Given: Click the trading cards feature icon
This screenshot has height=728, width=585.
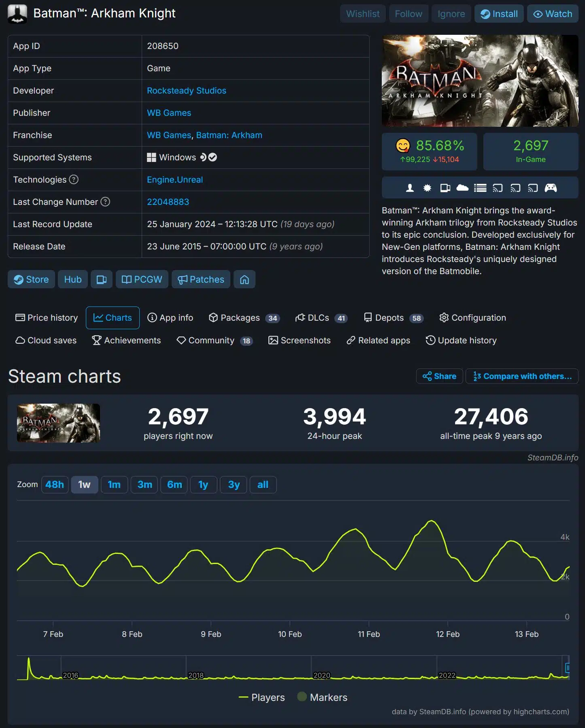Looking at the screenshot, I should click(445, 188).
